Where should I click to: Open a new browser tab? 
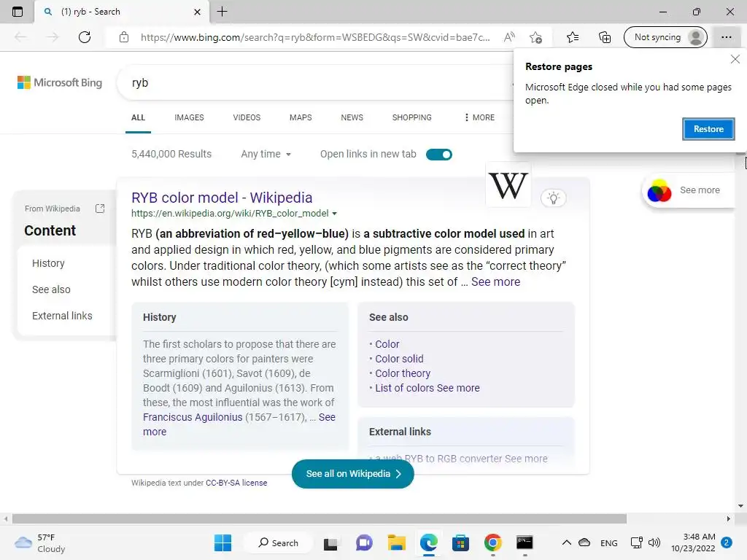[x=222, y=12]
